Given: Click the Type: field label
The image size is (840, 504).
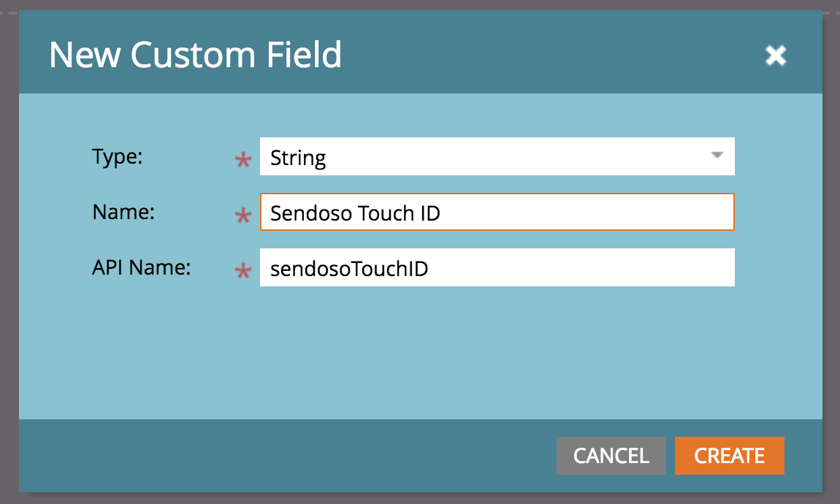Looking at the screenshot, I should pyautogui.click(x=118, y=157).
